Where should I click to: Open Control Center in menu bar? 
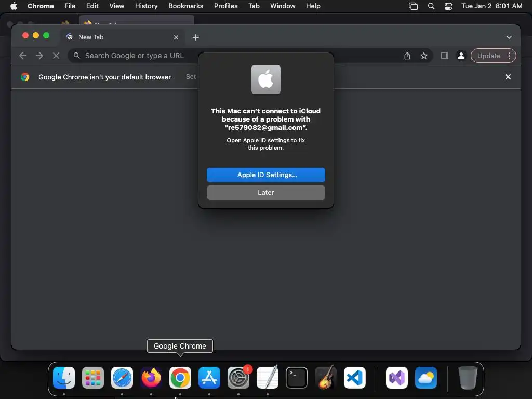coord(448,6)
